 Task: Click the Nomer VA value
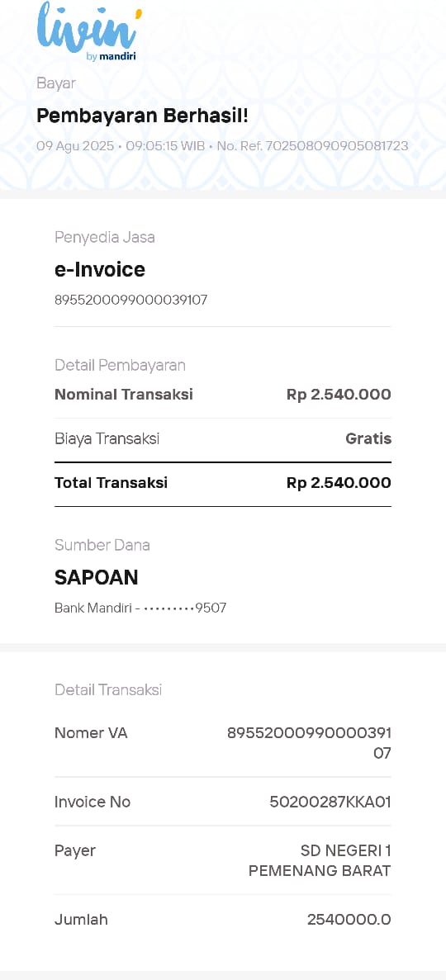pyautogui.click(x=309, y=743)
